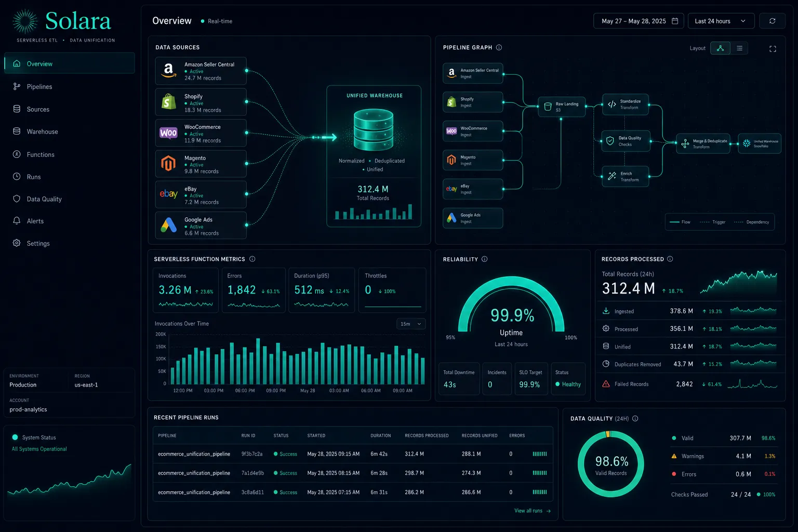The image size is (798, 532).
Task: Click All Systems Operational status text
Action: [x=39, y=449]
